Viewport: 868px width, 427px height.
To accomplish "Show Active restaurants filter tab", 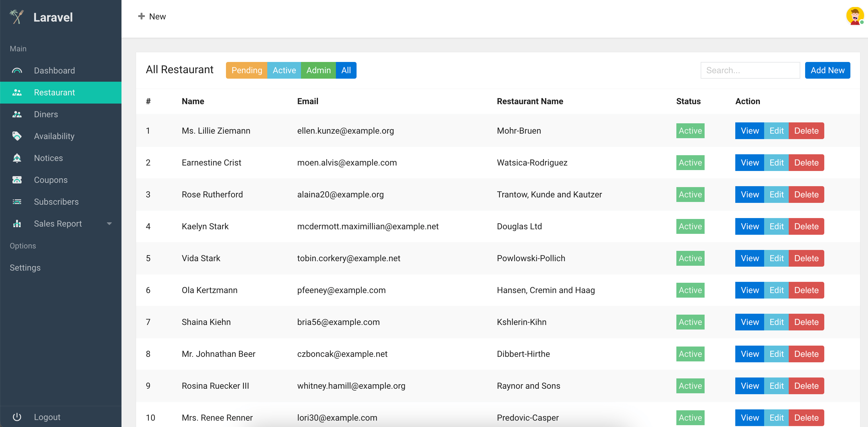I will (284, 70).
